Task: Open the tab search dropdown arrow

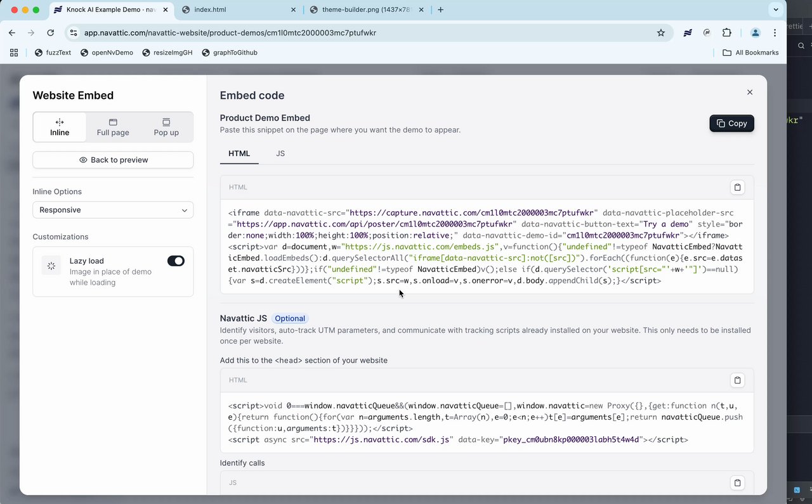Action: (775, 10)
